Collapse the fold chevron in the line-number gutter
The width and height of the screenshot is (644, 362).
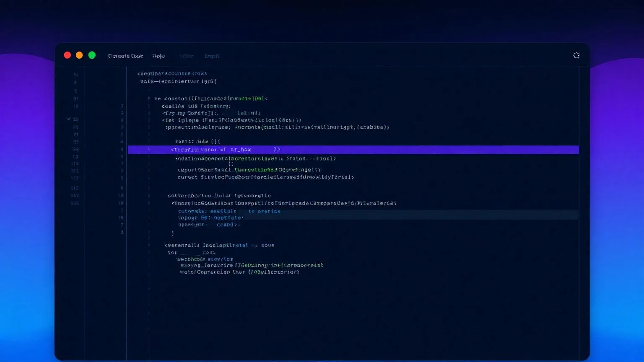tap(68, 119)
